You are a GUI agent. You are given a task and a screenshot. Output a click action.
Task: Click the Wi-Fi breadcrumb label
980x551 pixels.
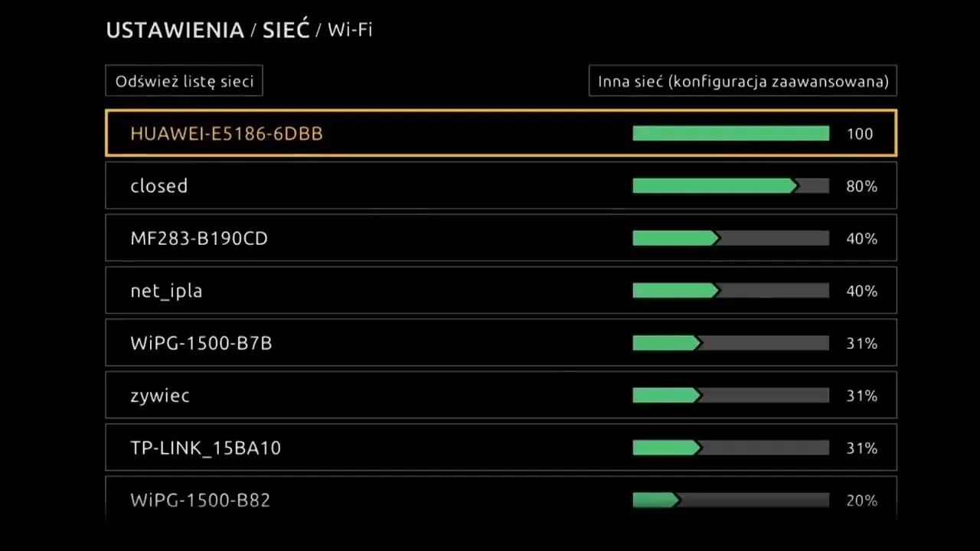[x=350, y=31]
